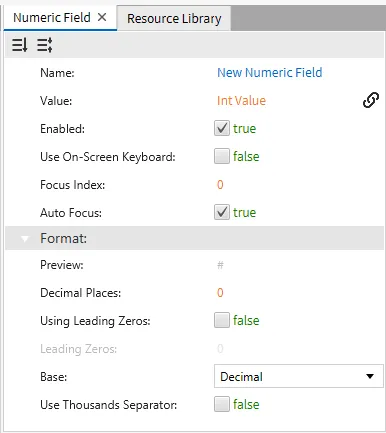Open the Base dropdown showing Decimal
Screen dimensions: 386x433
pyautogui.click(x=299, y=376)
